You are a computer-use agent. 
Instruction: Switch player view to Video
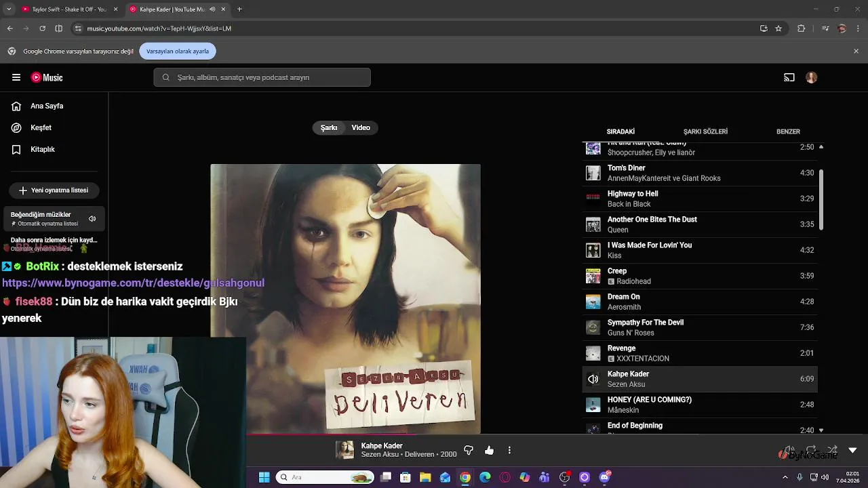[361, 127]
